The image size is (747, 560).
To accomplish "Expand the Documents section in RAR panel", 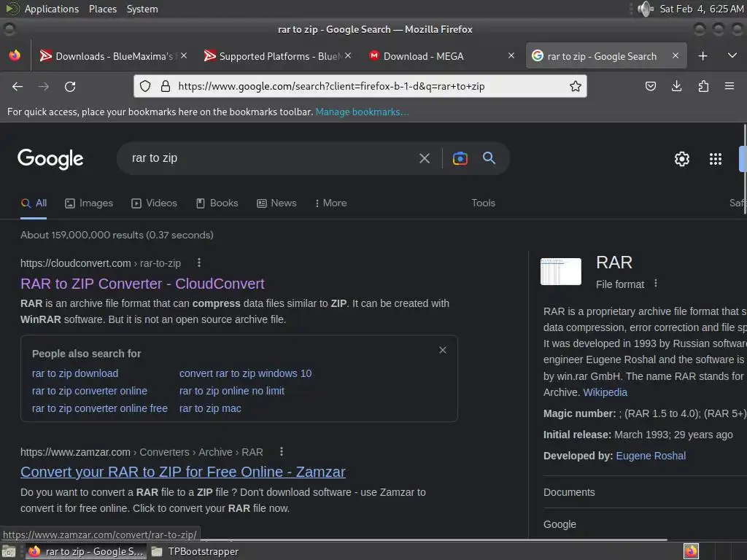I will [x=645, y=492].
